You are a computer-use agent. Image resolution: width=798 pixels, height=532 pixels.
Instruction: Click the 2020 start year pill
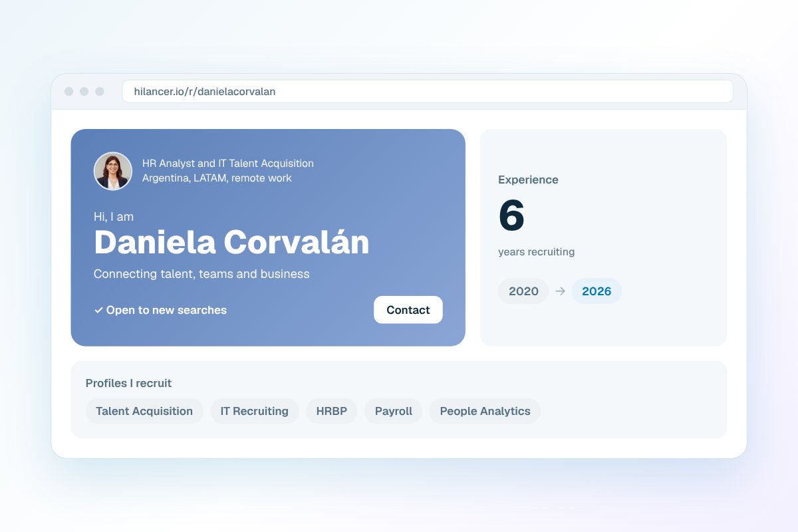click(x=523, y=291)
